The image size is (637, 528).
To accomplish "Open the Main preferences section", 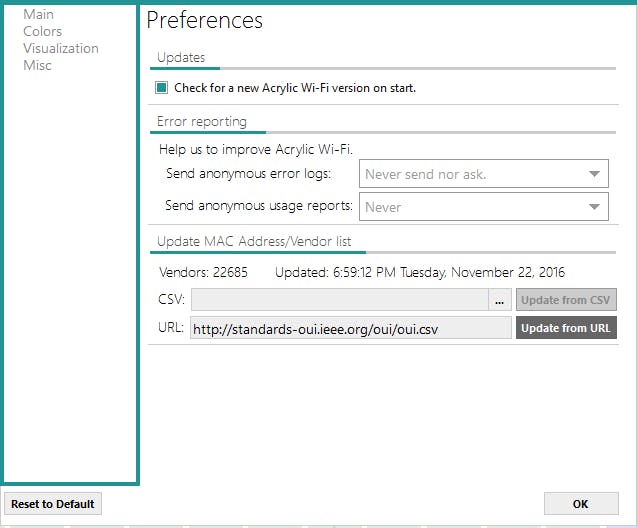I will pyautogui.click(x=38, y=15).
